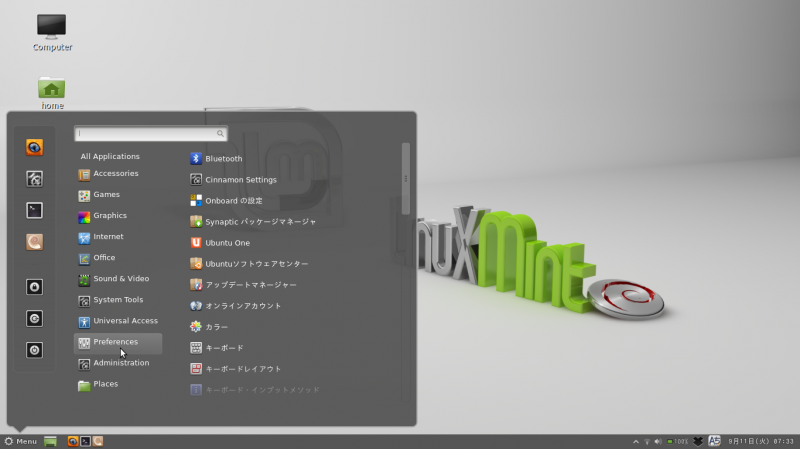Open カラー settings
The height and width of the screenshot is (449, 800).
209,327
